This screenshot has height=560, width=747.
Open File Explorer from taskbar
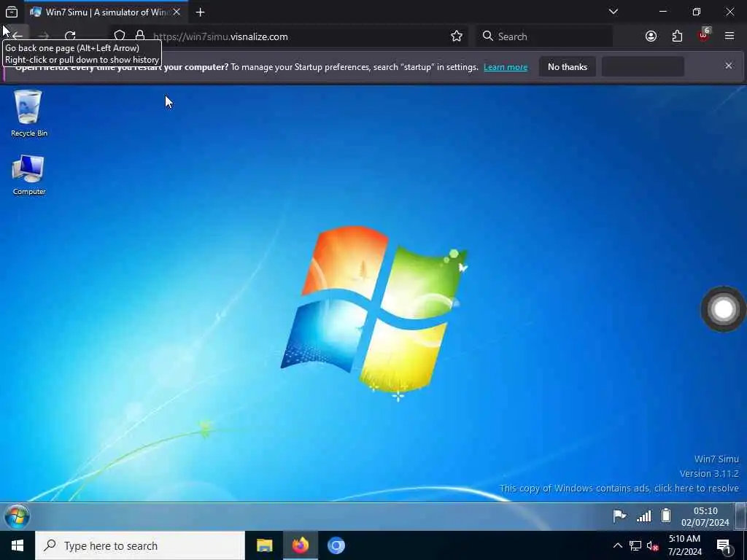tap(264, 545)
